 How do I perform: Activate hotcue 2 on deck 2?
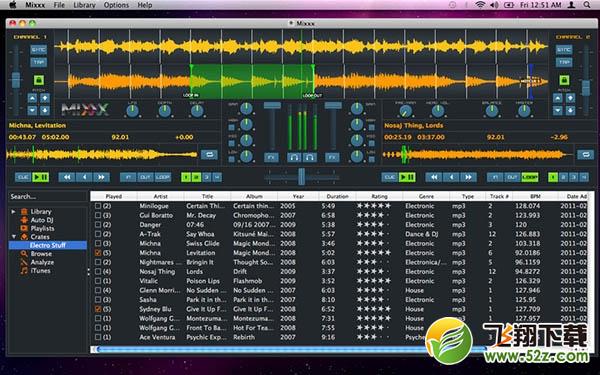(x=563, y=177)
